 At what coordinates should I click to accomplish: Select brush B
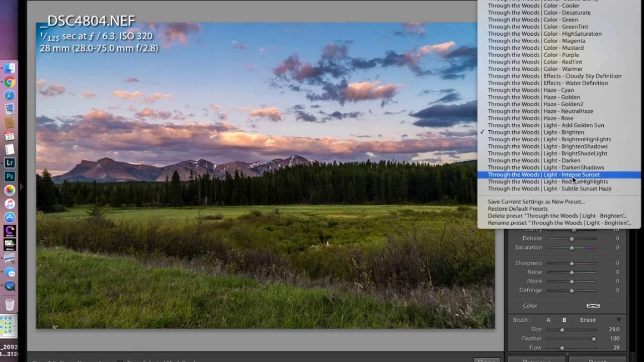[564, 320]
